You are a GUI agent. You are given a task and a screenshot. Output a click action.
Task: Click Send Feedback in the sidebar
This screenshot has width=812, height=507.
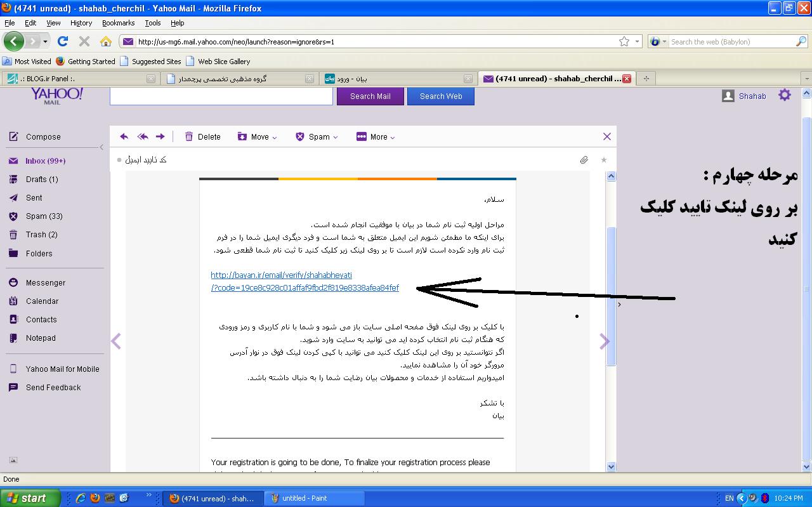click(x=53, y=388)
